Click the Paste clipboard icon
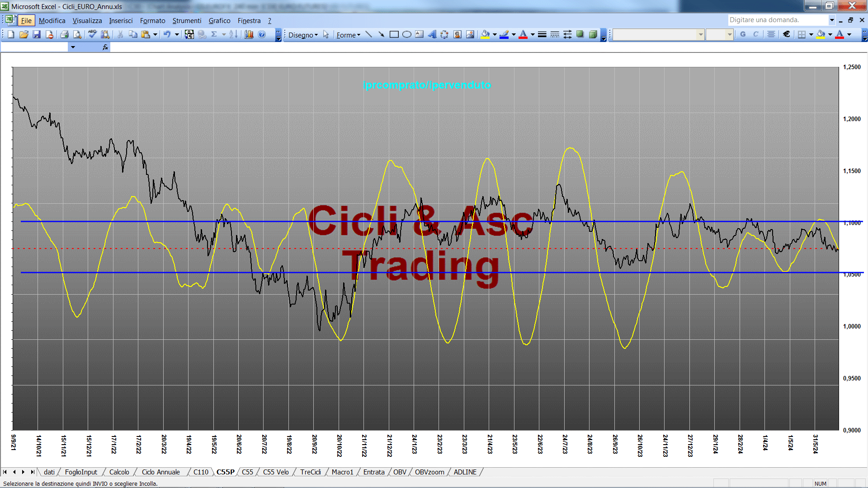Image resolution: width=868 pixels, height=488 pixels. (146, 34)
